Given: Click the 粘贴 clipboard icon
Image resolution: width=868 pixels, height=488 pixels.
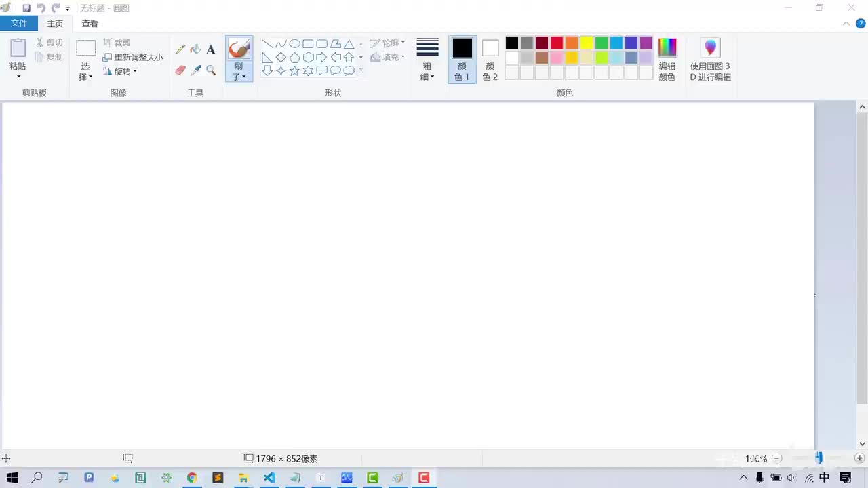Looking at the screenshot, I should (18, 48).
